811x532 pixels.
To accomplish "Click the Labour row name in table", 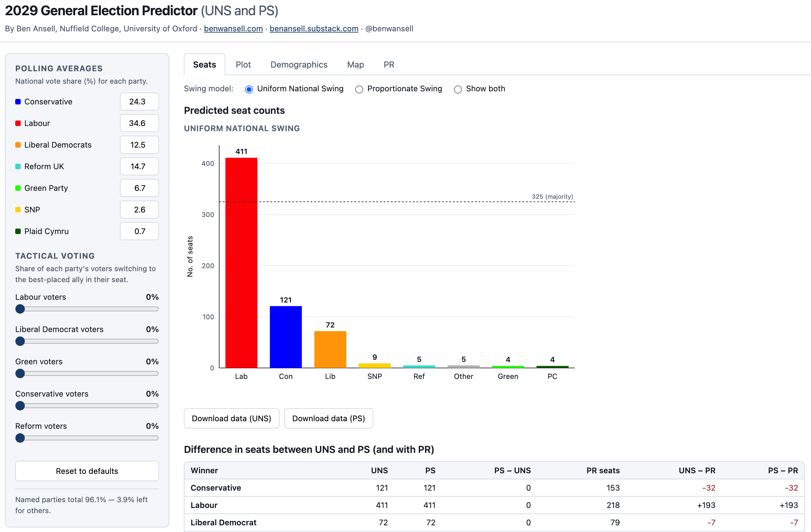I will [x=204, y=505].
